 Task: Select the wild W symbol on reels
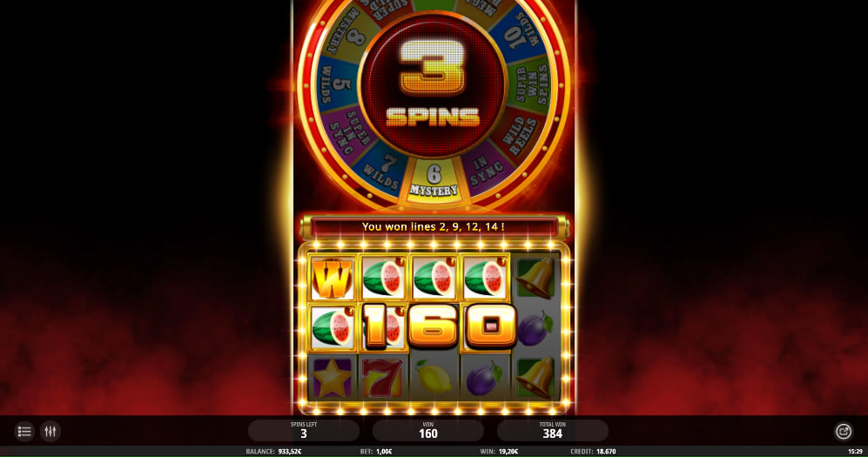[x=333, y=278]
